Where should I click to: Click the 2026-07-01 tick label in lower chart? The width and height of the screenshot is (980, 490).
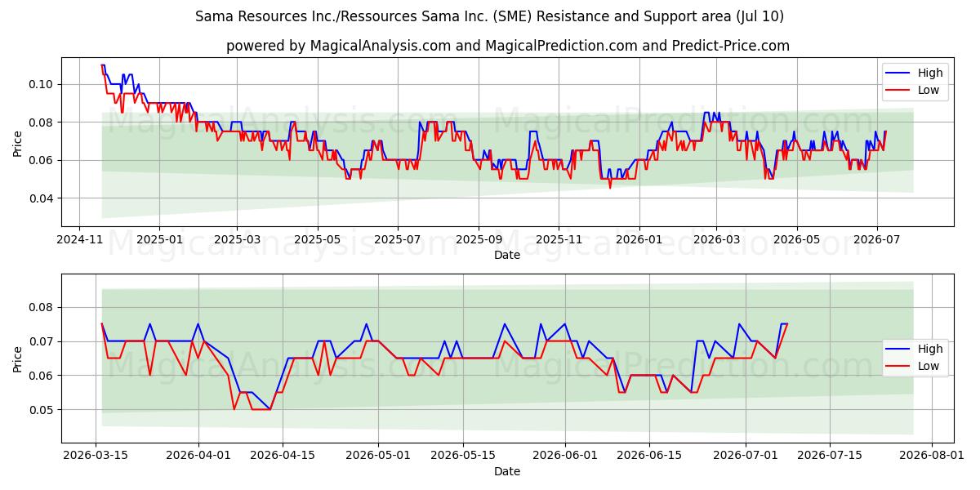pos(746,455)
